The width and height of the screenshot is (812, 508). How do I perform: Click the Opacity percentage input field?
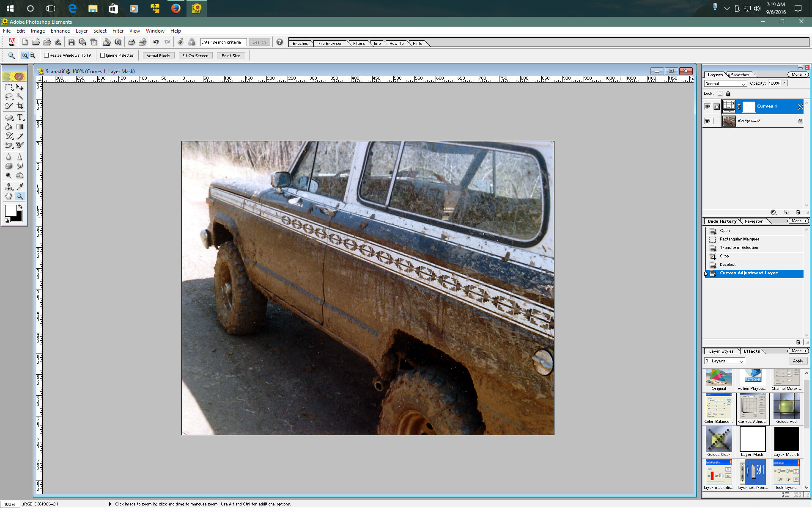click(x=772, y=83)
